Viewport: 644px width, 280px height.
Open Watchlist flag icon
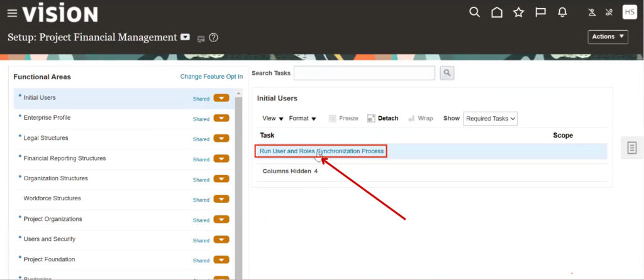pyautogui.click(x=540, y=12)
